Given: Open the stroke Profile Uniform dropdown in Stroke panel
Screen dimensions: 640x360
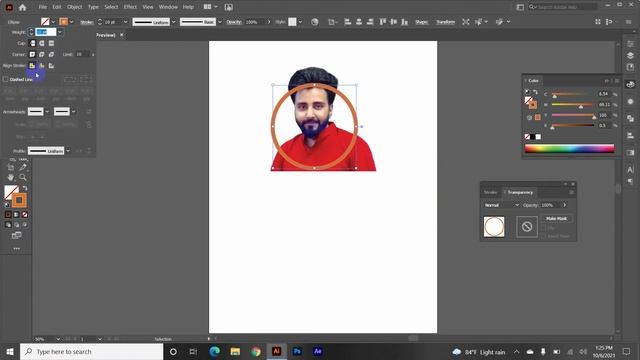Looking at the screenshot, I should pos(68,151).
